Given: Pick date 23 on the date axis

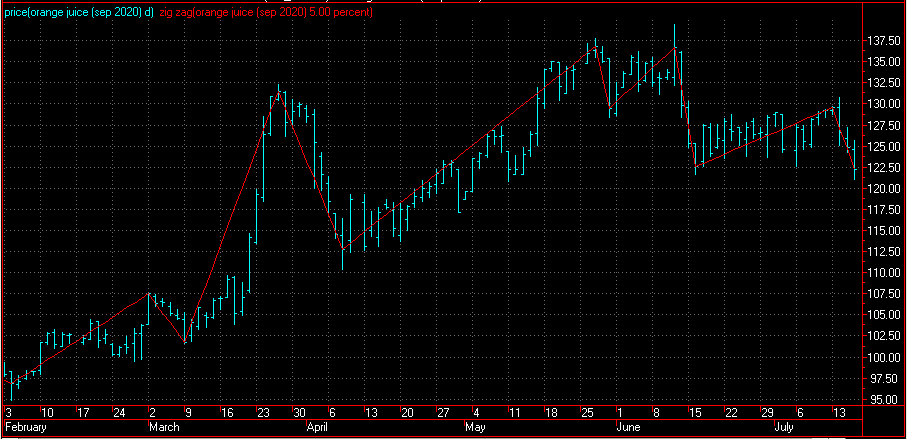Looking at the screenshot, I should pos(264,413).
